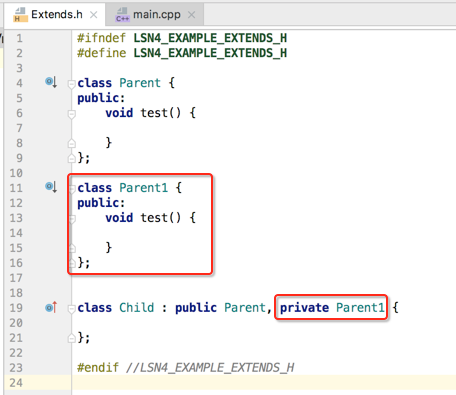Fold the Parent1 end marker on line 16
The width and height of the screenshot is (456, 395).
[72, 263]
